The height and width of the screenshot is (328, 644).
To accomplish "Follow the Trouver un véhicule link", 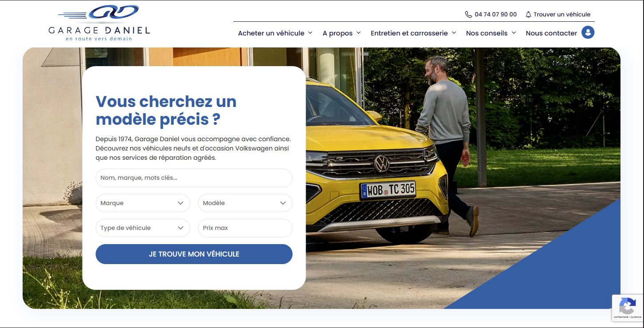I will pyautogui.click(x=562, y=14).
